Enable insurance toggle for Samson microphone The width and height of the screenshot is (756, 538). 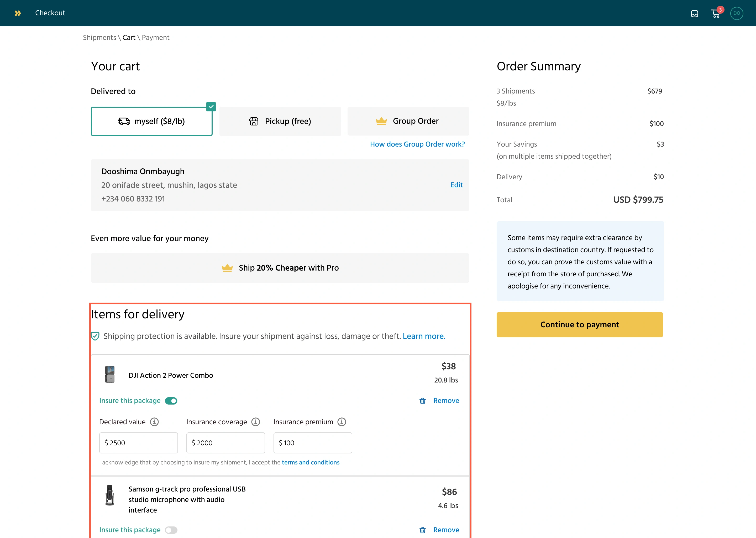[171, 530]
